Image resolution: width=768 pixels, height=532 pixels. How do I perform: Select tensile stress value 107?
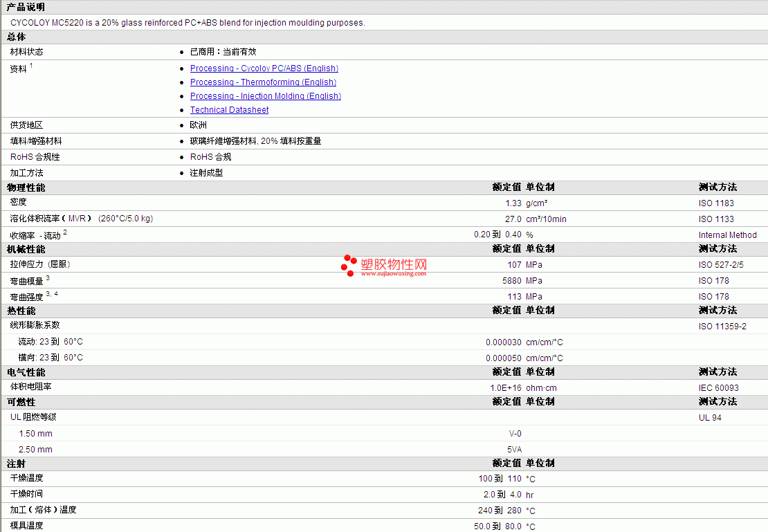514,264
